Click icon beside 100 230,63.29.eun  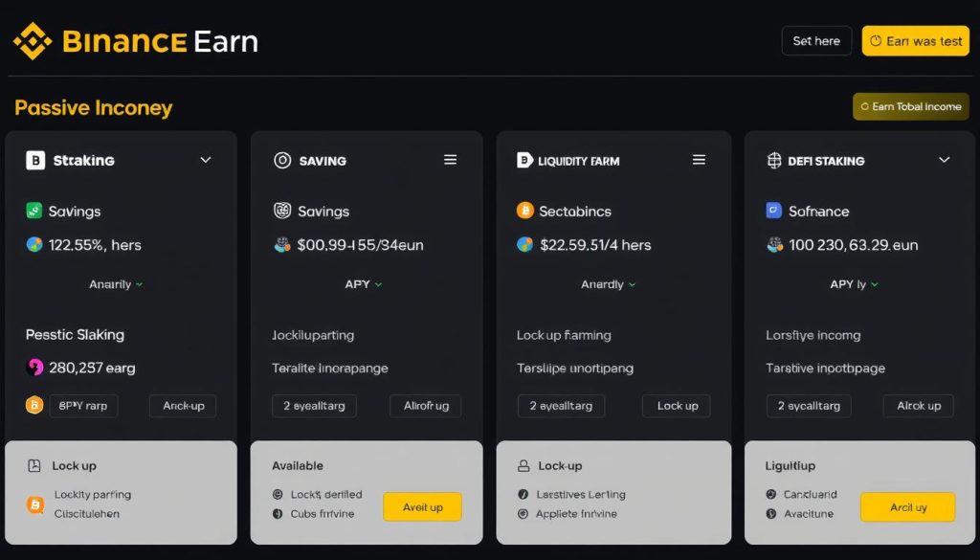pyautogui.click(x=775, y=244)
